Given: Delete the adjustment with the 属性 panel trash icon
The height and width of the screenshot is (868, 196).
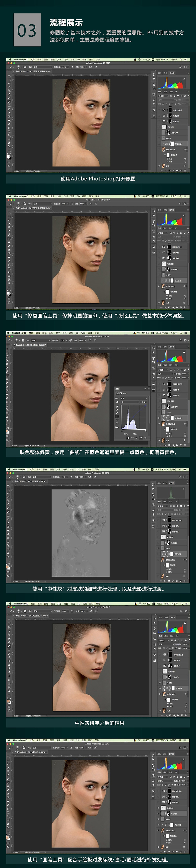Looking at the screenshot, I should point(145,438).
